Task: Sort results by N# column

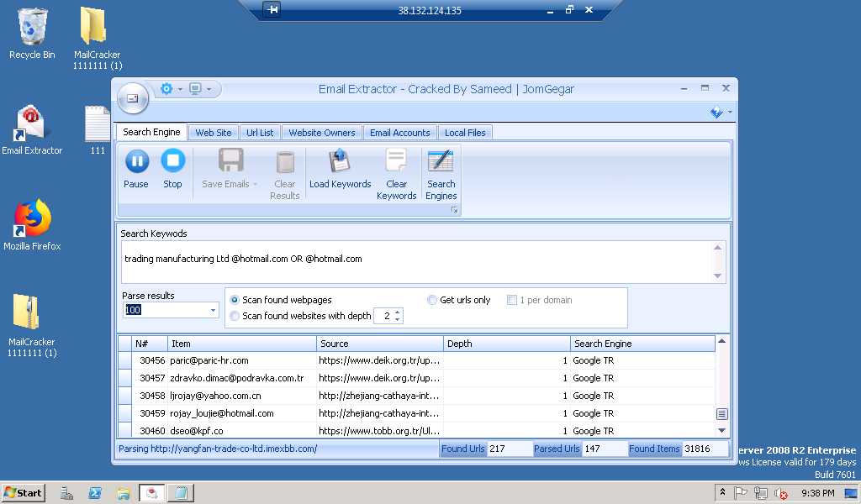Action: [150, 344]
